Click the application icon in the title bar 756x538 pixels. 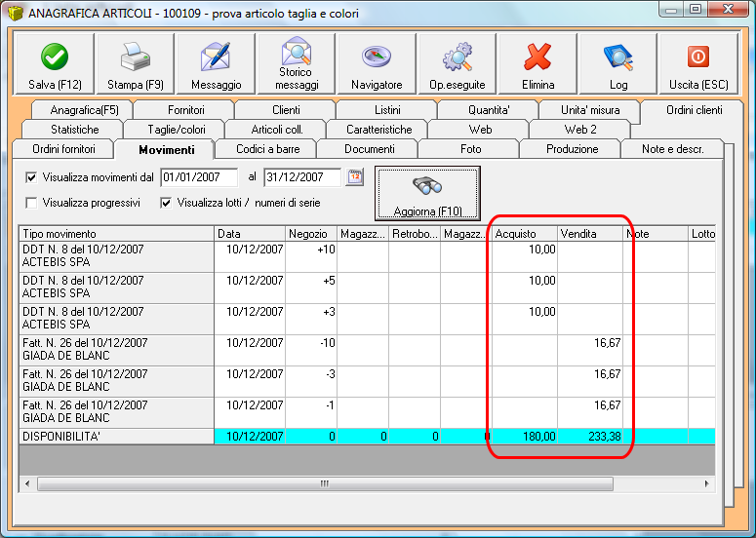[16, 13]
